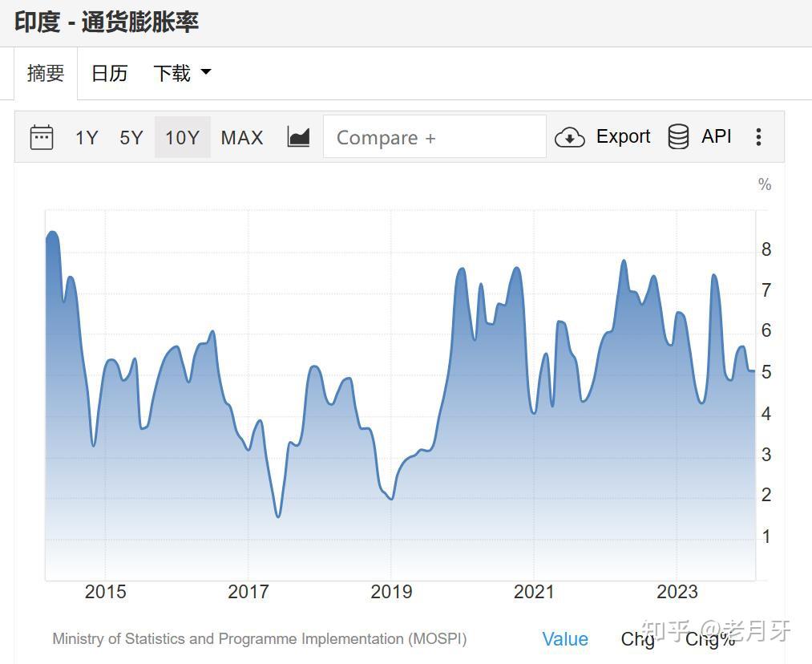The height and width of the screenshot is (664, 812).
Task: Click the Export button
Action: coord(623,136)
